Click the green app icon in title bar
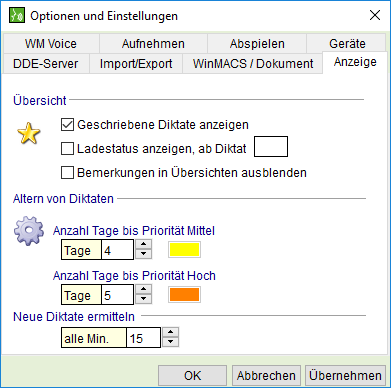391x388 pixels. [x=16, y=15]
